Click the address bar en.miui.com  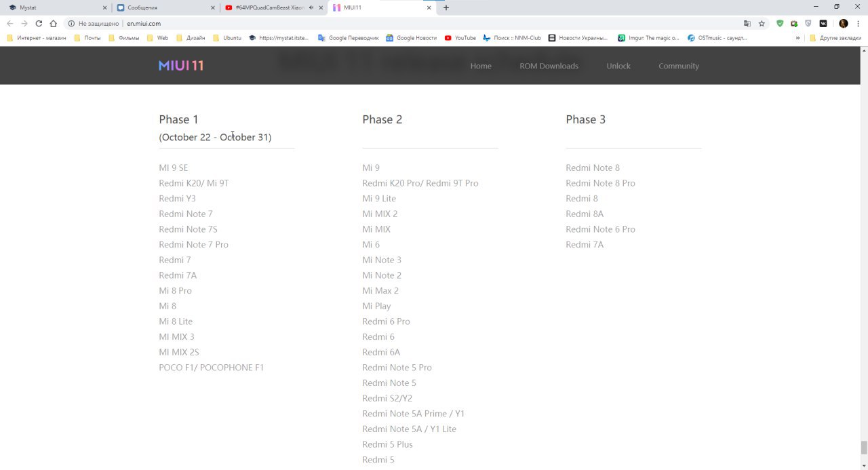click(407, 23)
